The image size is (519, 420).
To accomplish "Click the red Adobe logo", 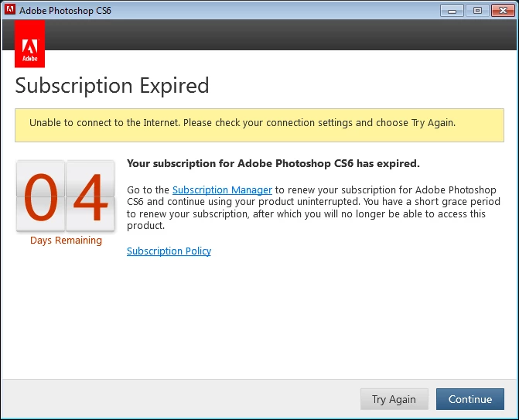I will click(x=30, y=43).
